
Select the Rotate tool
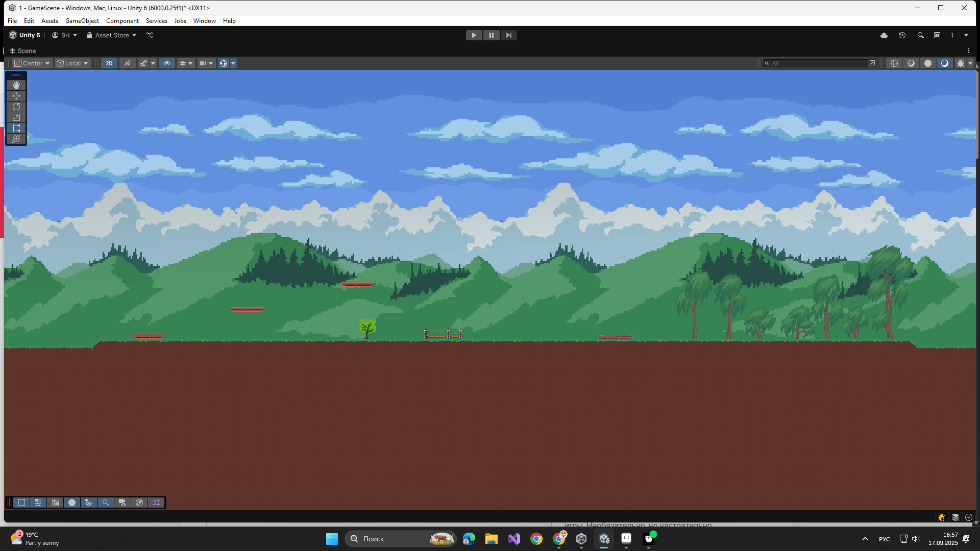pyautogui.click(x=16, y=107)
